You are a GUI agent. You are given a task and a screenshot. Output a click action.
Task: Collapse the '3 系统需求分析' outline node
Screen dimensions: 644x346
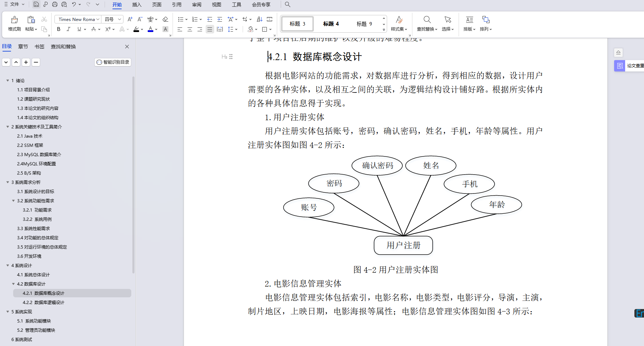click(7, 182)
